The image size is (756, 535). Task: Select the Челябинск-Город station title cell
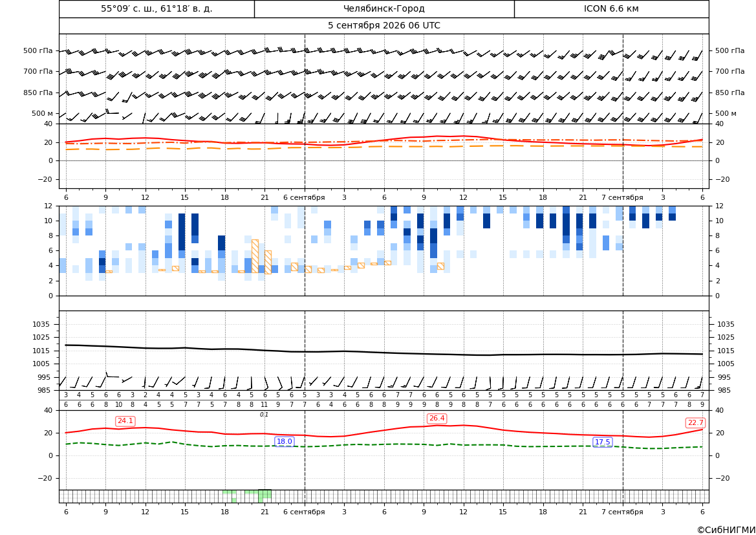(x=384, y=8)
